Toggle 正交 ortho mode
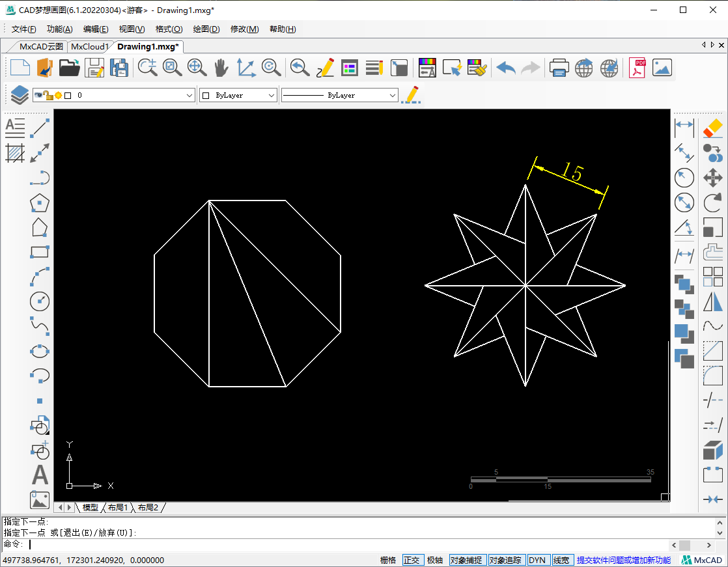The image size is (728, 567). pos(412,560)
